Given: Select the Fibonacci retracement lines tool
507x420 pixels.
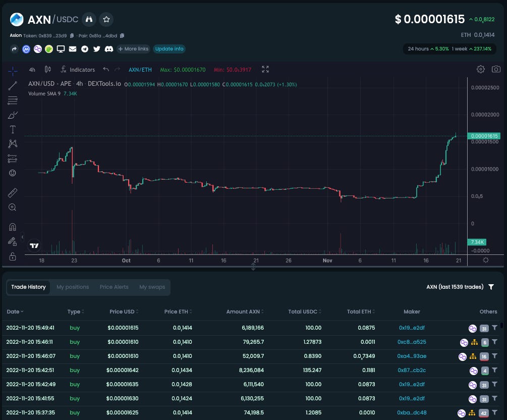Looking at the screenshot, I should coord(13,100).
